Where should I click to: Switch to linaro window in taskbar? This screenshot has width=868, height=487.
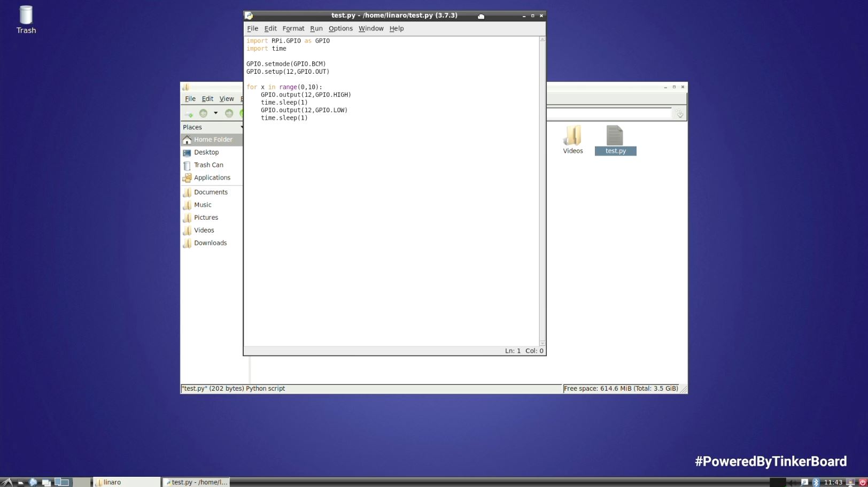pos(127,482)
